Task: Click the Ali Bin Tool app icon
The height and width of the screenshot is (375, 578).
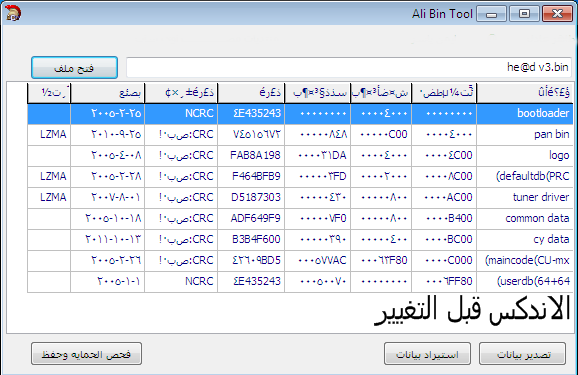Action: [x=13, y=13]
